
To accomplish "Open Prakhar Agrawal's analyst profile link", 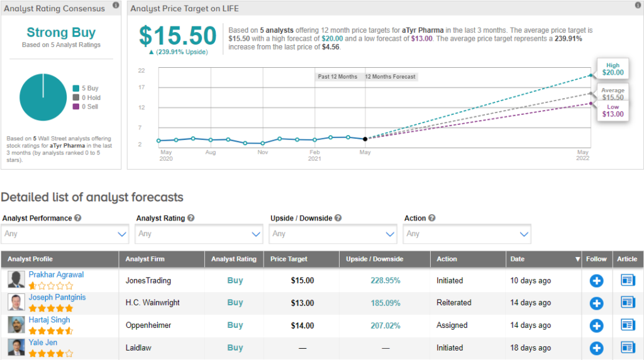I will click(56, 275).
